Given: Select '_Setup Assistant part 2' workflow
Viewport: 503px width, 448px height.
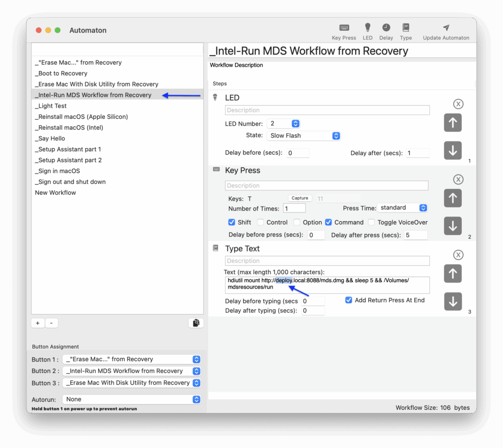Looking at the screenshot, I should (117, 160).
